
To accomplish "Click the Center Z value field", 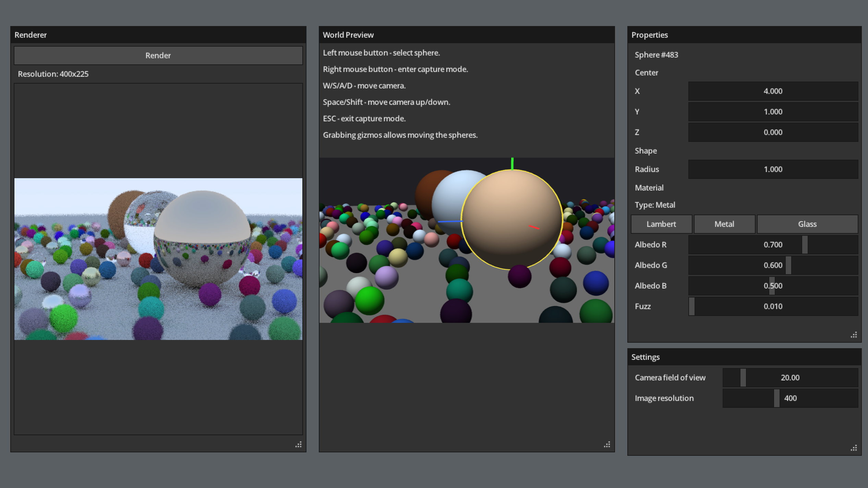I will pyautogui.click(x=773, y=132).
